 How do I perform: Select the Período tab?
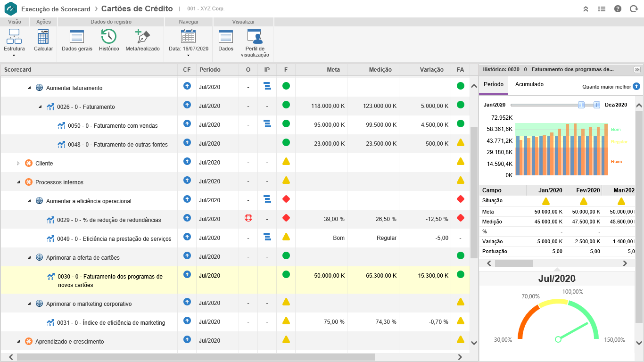point(494,84)
